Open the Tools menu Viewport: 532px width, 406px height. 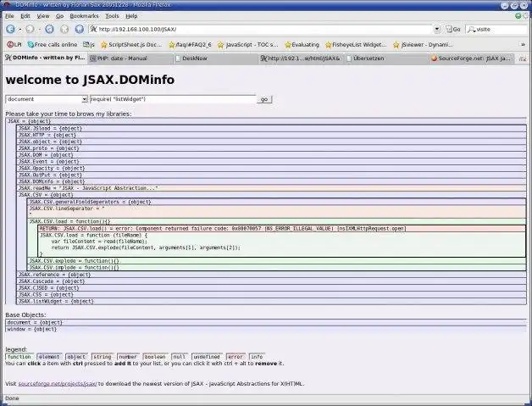click(112, 16)
